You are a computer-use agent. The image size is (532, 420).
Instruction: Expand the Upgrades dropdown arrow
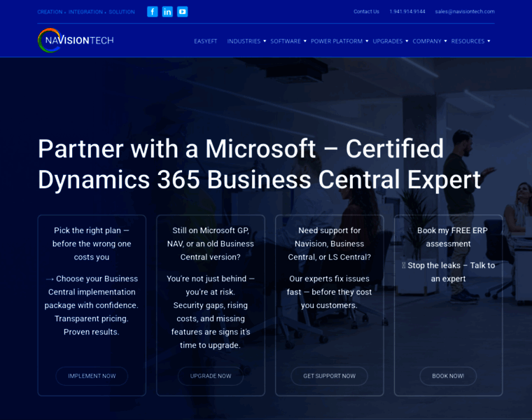coord(407,41)
